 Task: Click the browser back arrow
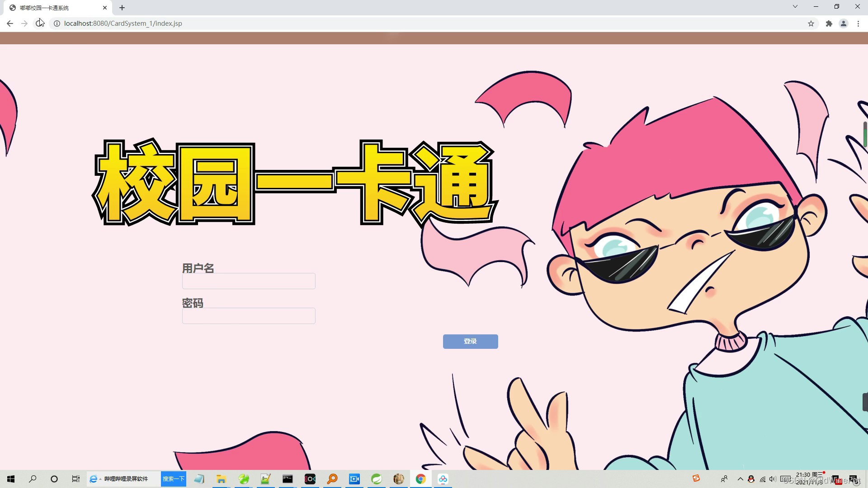coord(10,23)
